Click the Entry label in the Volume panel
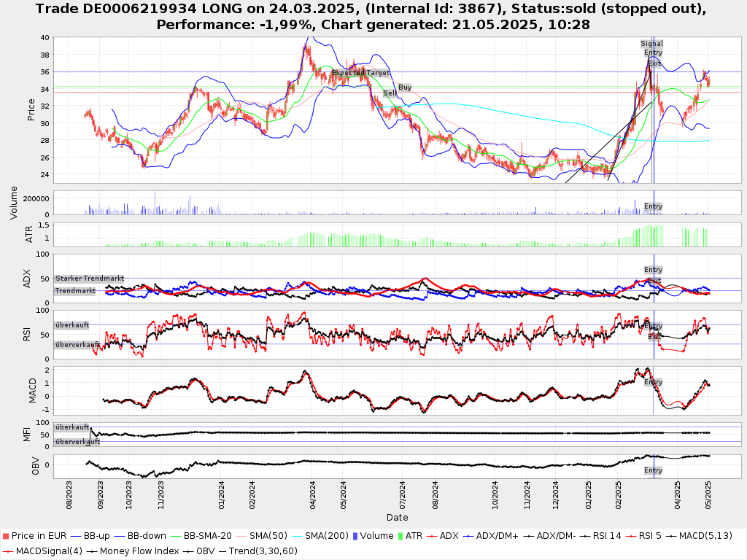747x560 pixels. tap(653, 207)
